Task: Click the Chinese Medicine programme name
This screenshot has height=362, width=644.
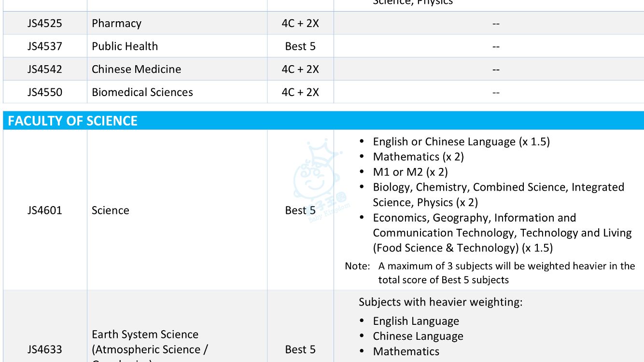Action: click(x=136, y=69)
